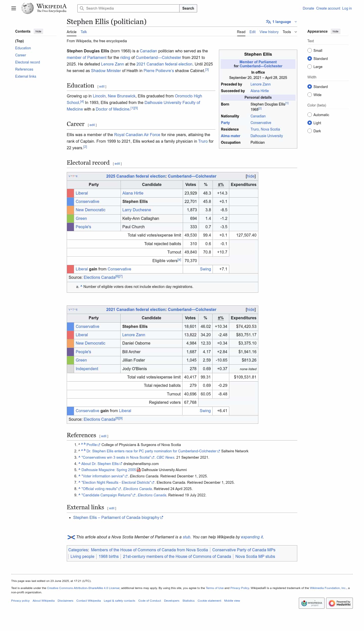Collapse the 2025 election table with hide

tap(251, 176)
